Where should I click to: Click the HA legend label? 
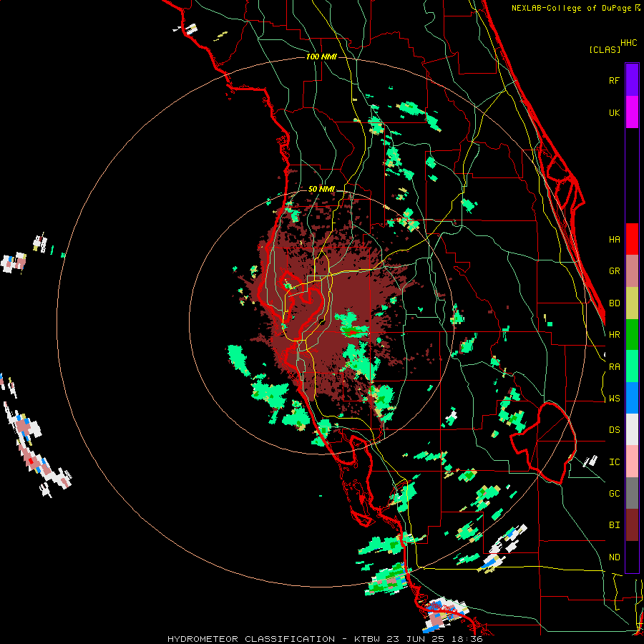click(614, 239)
